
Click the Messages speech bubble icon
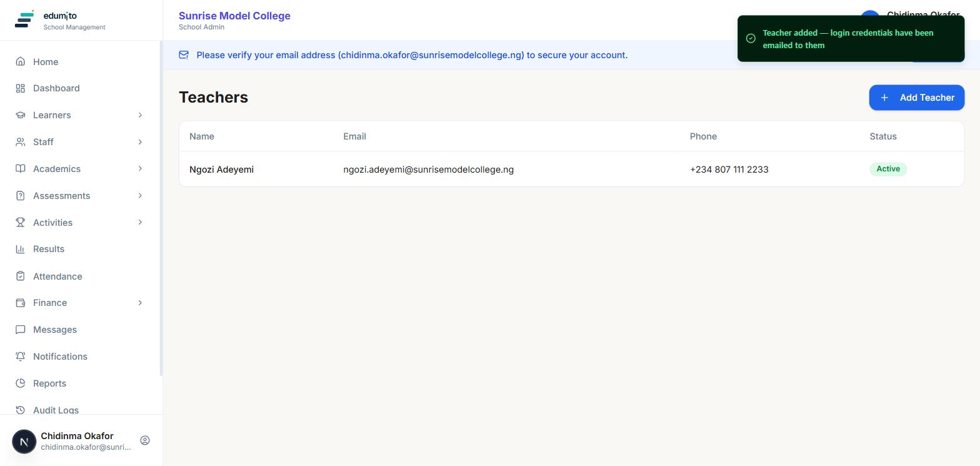pyautogui.click(x=21, y=330)
